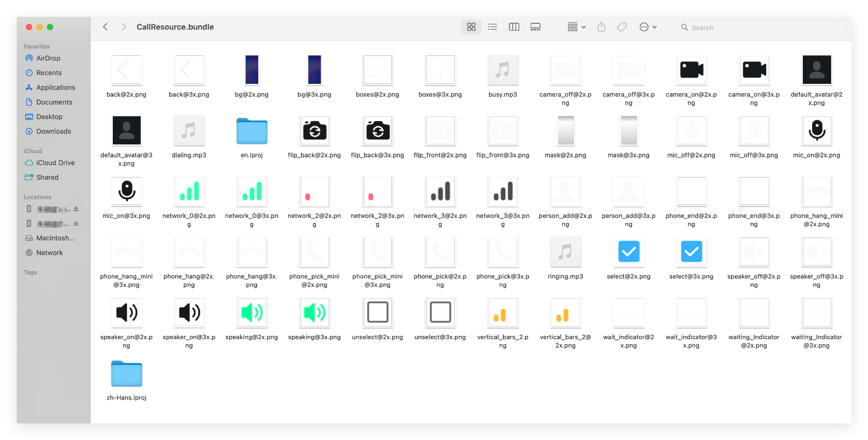868x440 pixels.
Task: Open Downloads in the sidebar
Action: point(53,131)
